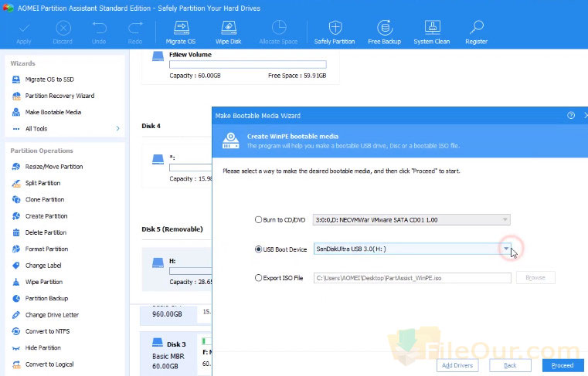Viewport: 588px width, 376px height.
Task: Choose Format Partition operation
Action: coord(39,249)
